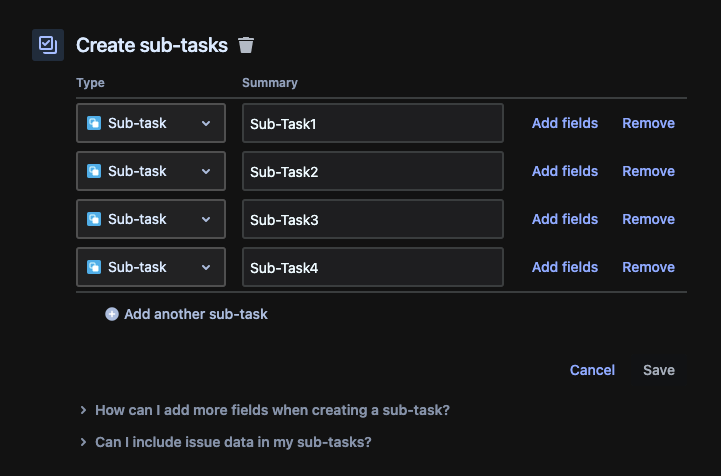Expand the 'How can I add more fields' question

tap(270, 410)
